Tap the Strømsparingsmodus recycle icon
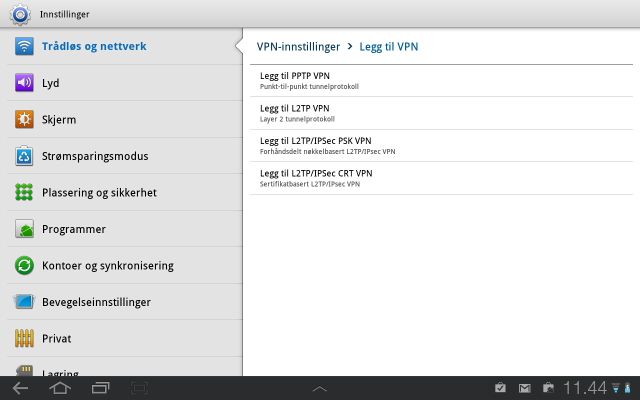 25,156
